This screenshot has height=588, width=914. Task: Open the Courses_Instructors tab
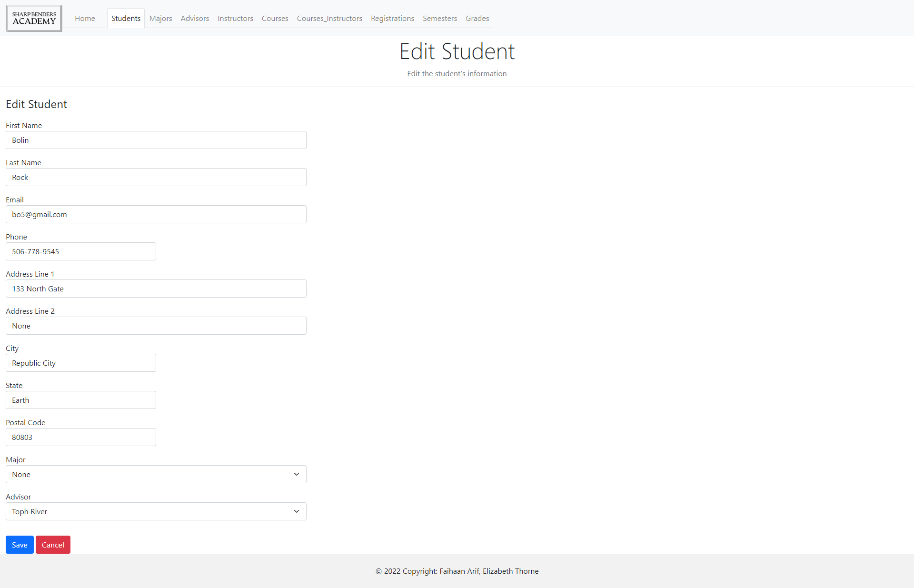(329, 18)
